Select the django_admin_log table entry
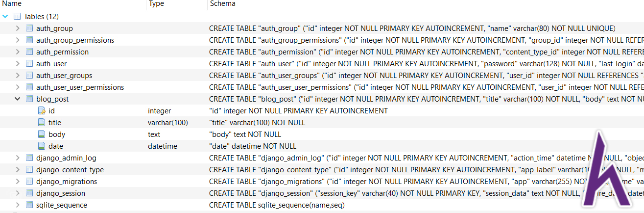The image size is (644, 213). [66, 158]
